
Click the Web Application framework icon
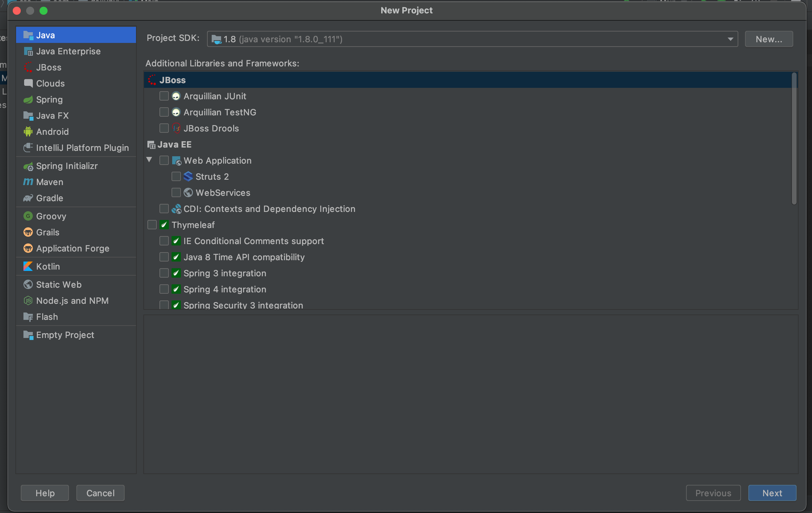coord(176,161)
